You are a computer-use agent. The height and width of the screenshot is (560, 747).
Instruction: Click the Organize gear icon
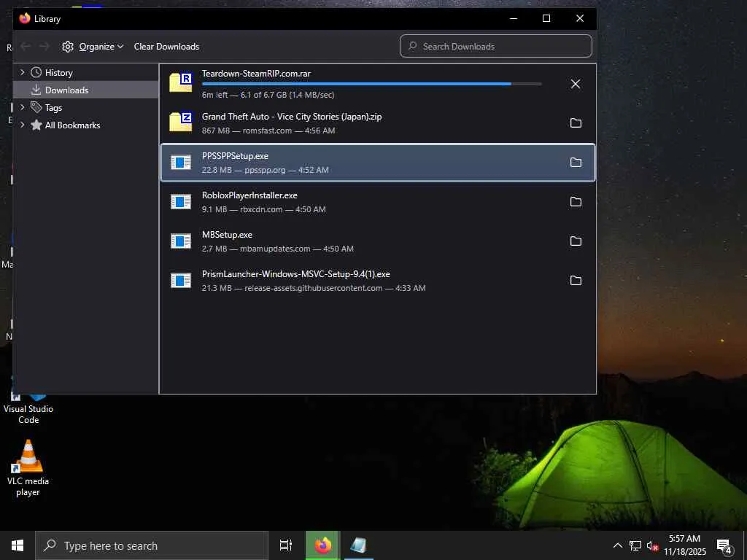click(x=68, y=46)
